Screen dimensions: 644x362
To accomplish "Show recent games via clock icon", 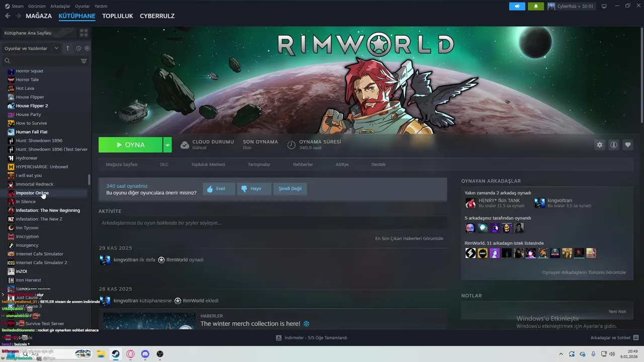I will (x=78, y=48).
